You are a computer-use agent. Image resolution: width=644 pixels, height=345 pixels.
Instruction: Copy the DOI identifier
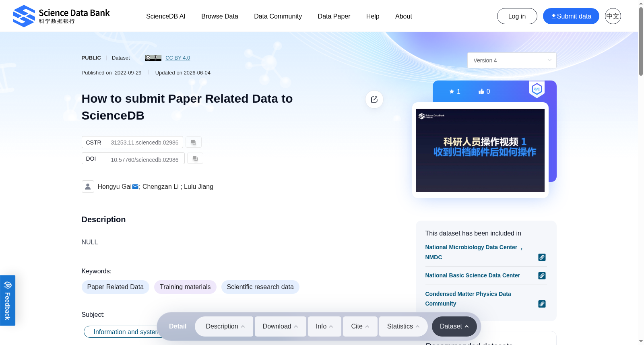pos(195,158)
